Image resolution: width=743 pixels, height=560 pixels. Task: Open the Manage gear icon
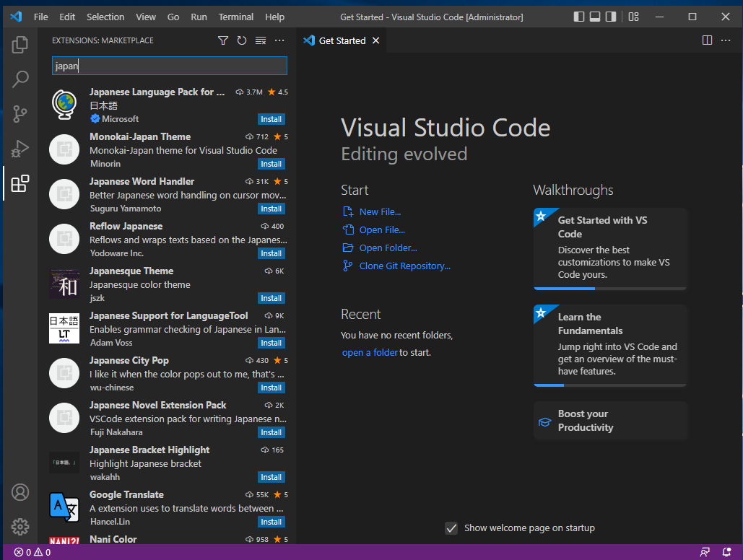pos(20,527)
